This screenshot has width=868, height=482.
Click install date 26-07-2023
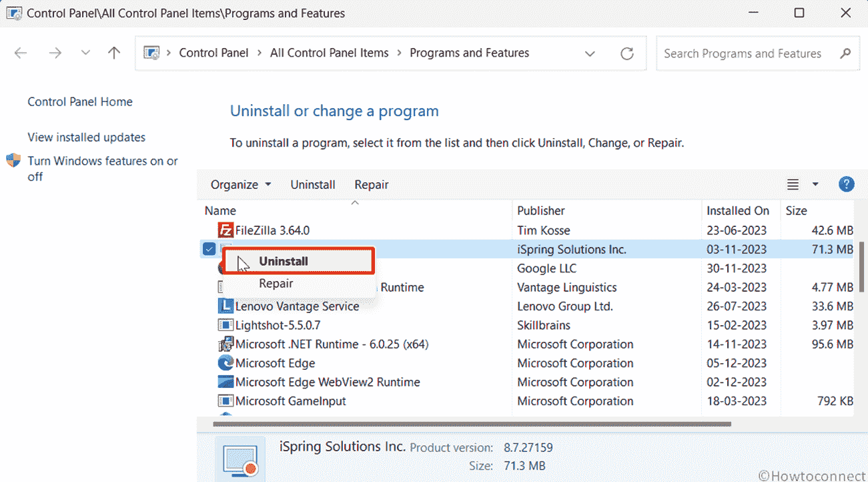click(x=737, y=306)
